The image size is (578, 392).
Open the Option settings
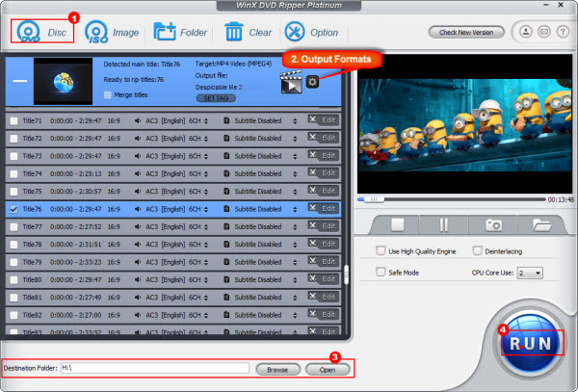point(311,32)
